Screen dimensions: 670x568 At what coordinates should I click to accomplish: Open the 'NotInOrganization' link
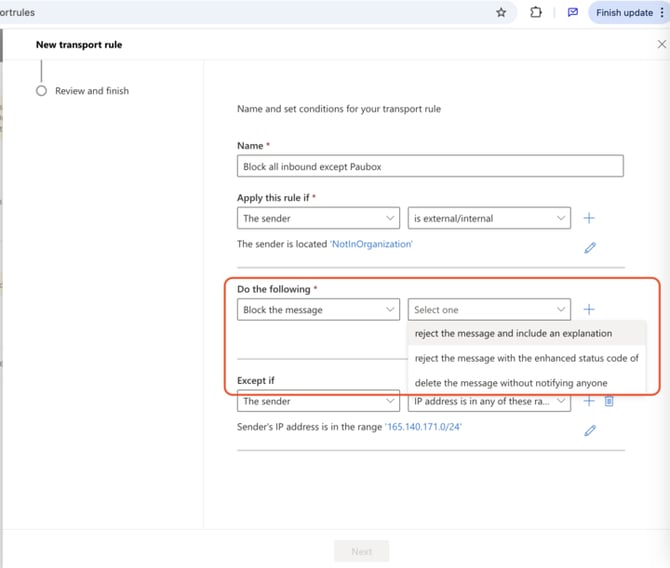(371, 244)
